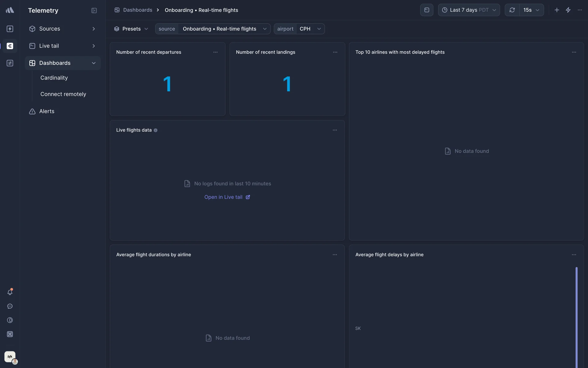Open options menu for recent departures widget
The width and height of the screenshot is (588, 368).
pos(216,52)
